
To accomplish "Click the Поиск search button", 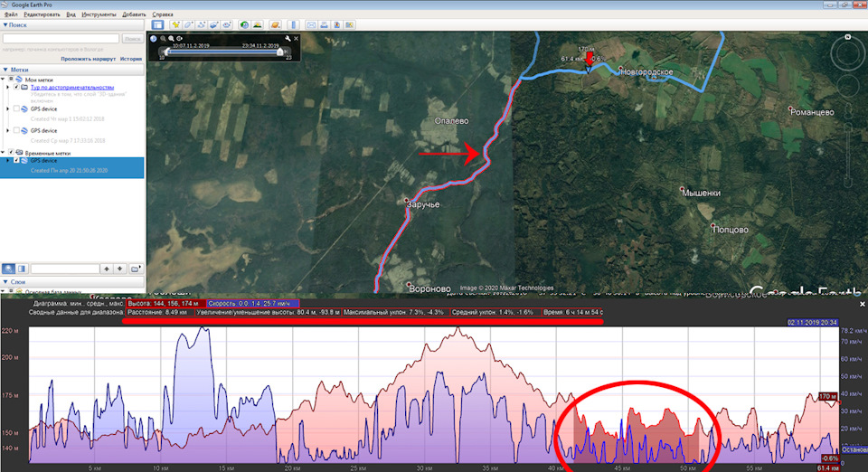I will click(132, 39).
